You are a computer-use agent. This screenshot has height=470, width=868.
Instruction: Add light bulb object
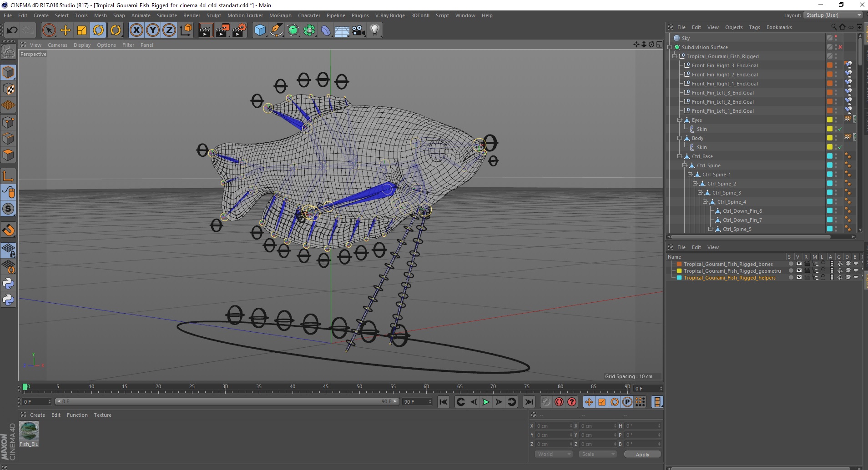coord(375,30)
